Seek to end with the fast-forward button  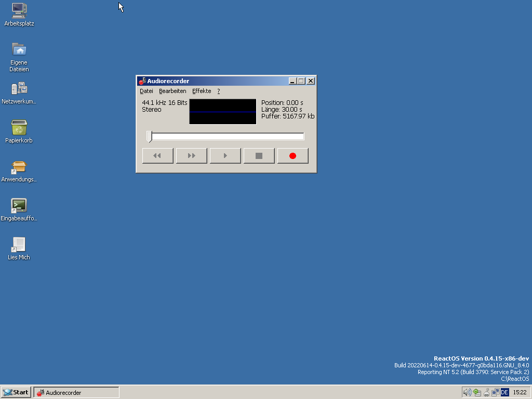191,156
